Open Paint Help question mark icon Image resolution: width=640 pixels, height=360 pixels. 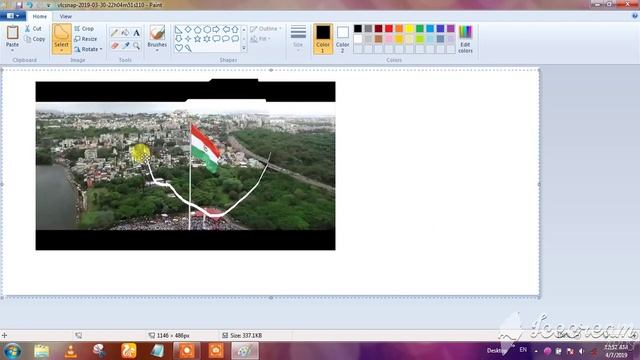tap(635, 16)
